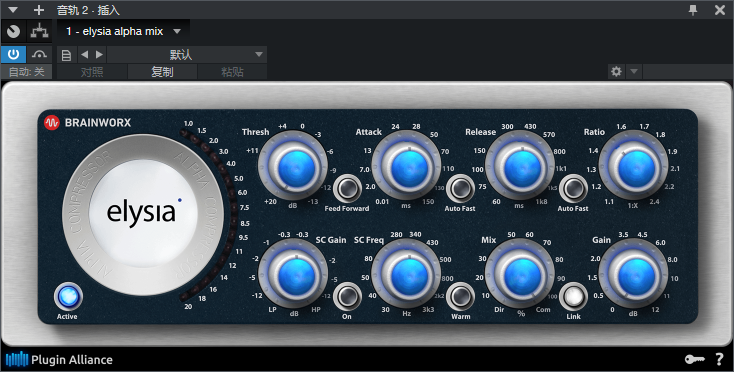This screenshot has height=372, width=734.
Task: Click the 自动: 关 automation button
Action: point(26,72)
